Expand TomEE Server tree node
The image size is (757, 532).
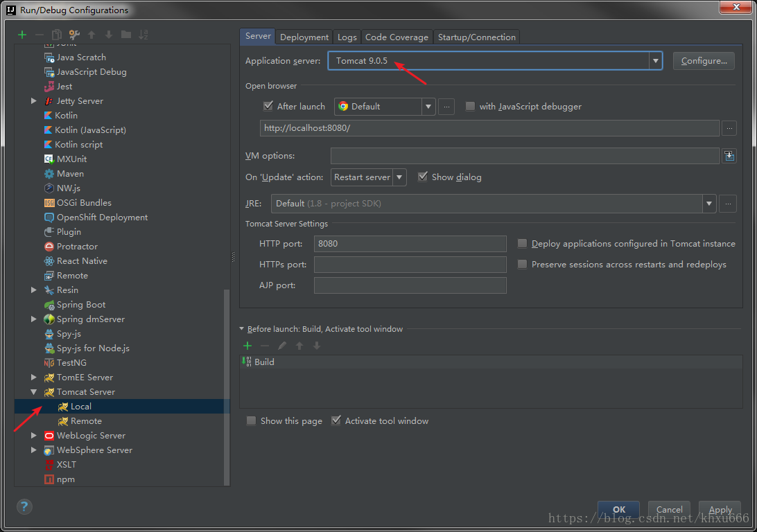tap(34, 377)
